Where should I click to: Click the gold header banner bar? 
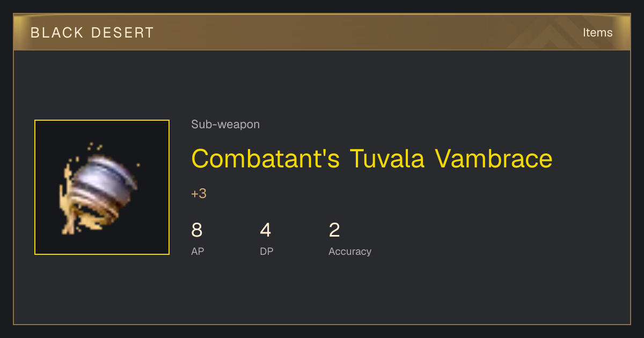coord(322,32)
